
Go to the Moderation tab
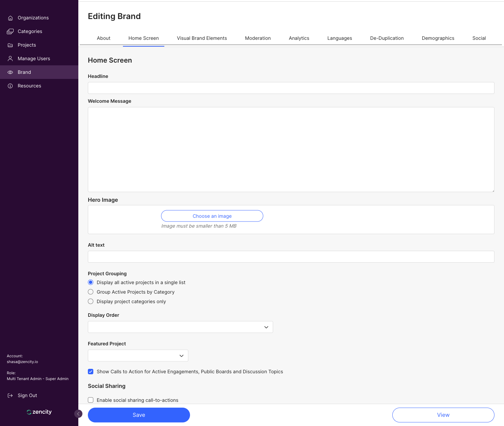(x=258, y=38)
